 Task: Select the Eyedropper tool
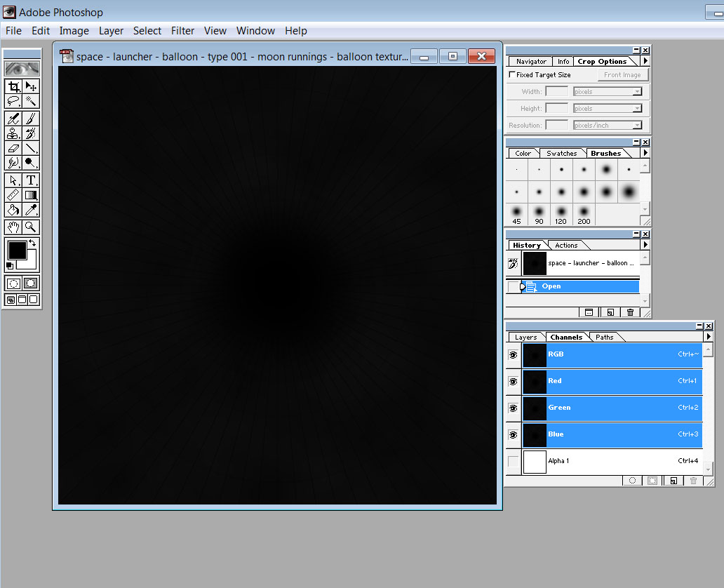coord(31,210)
